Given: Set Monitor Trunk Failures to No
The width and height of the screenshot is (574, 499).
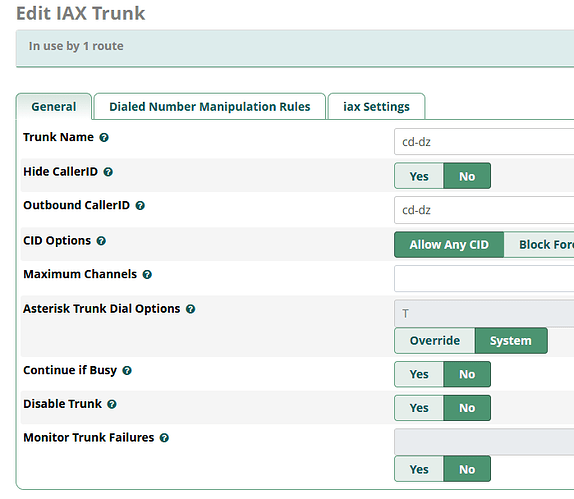Looking at the screenshot, I should point(467,469).
